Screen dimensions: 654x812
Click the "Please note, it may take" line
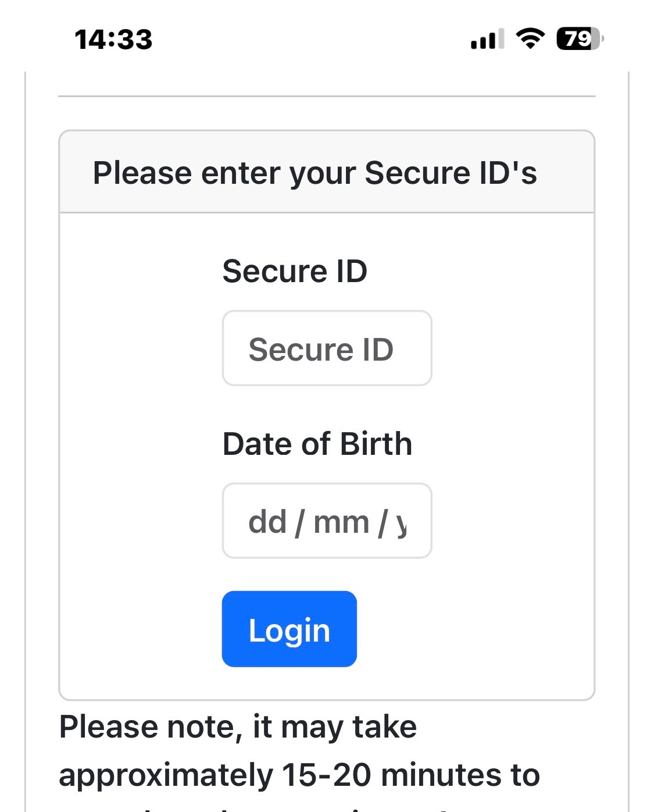point(238,727)
